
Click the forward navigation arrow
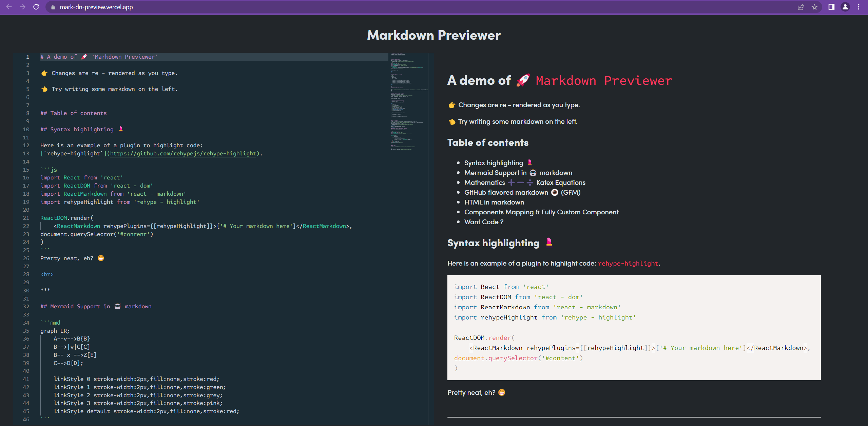pyautogui.click(x=22, y=7)
